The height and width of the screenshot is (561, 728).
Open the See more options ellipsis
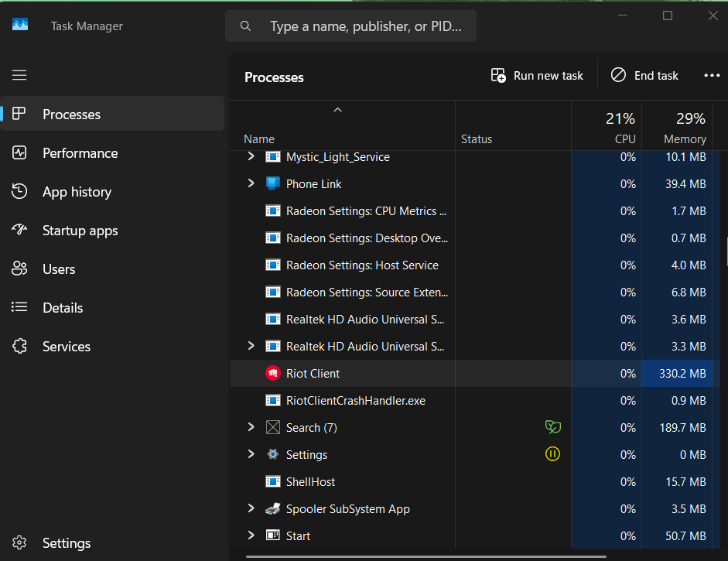point(712,76)
